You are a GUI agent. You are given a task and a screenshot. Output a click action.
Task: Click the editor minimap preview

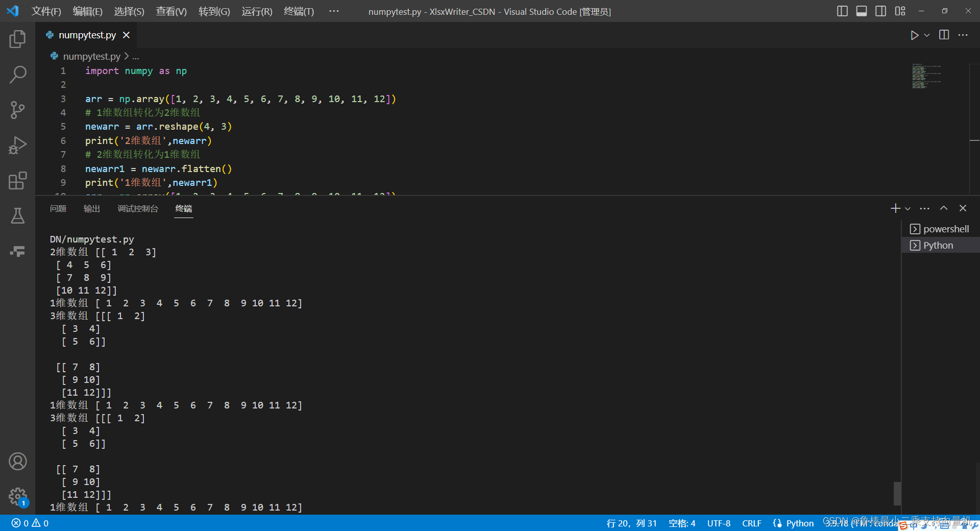click(x=926, y=76)
